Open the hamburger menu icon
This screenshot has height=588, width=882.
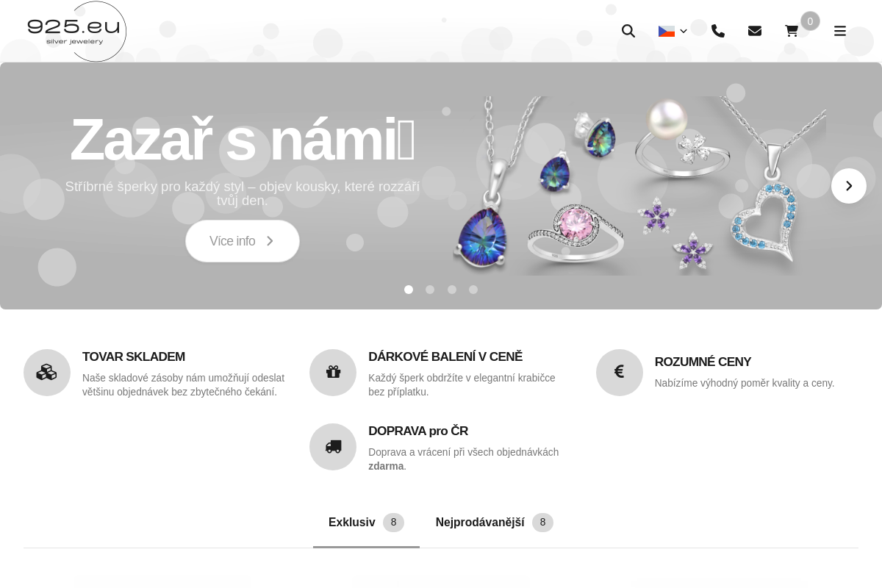[x=840, y=31]
